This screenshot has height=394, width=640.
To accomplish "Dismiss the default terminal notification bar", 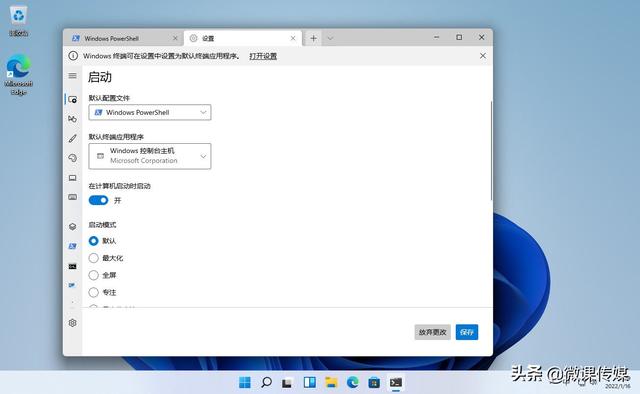I will [482, 56].
